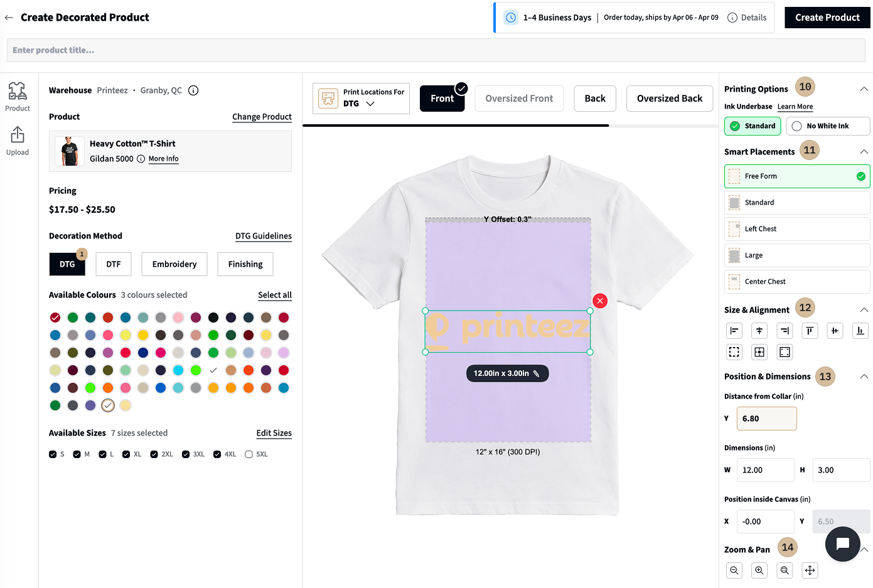Image resolution: width=873 pixels, height=588 pixels.
Task: Open the chat support bubble
Action: tap(842, 544)
